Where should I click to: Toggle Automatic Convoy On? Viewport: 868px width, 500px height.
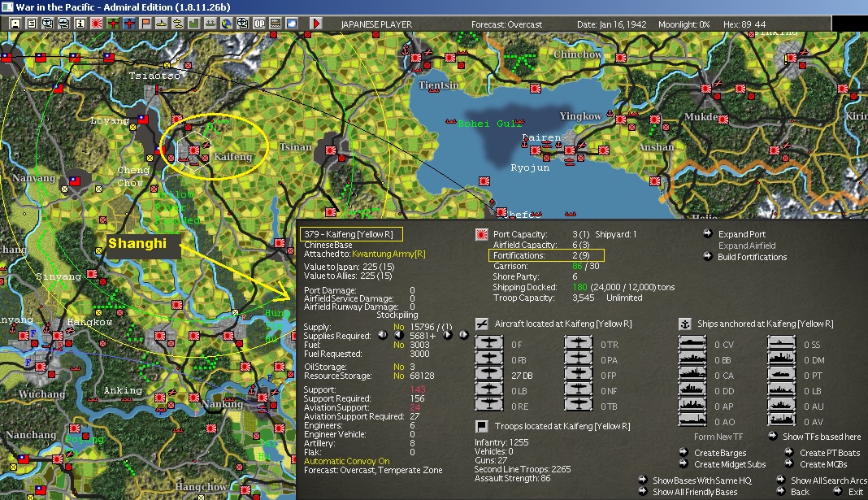click(x=346, y=461)
